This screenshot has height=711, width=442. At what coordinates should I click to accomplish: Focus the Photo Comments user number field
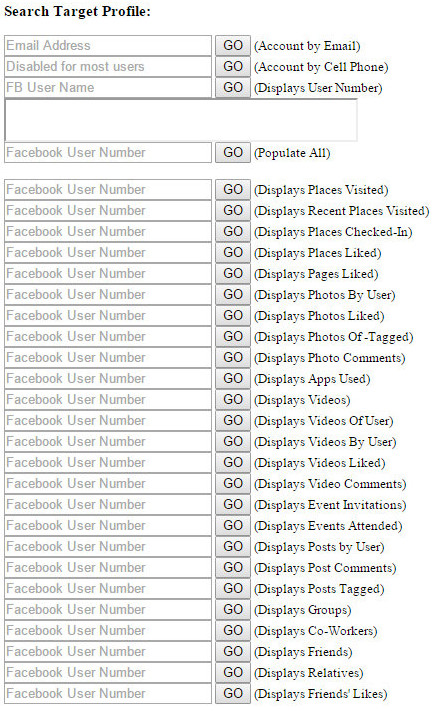tap(108, 358)
